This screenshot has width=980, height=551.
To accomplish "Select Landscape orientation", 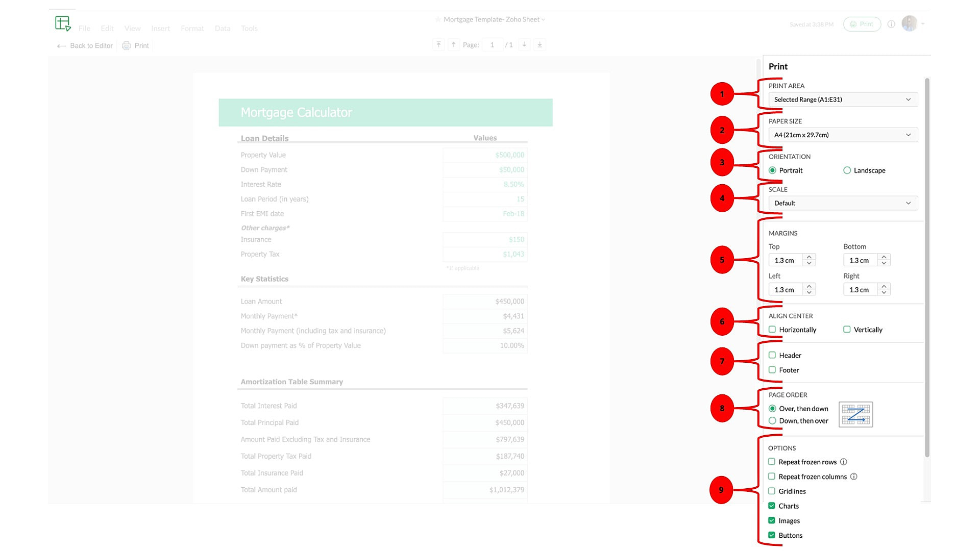I will pos(847,170).
